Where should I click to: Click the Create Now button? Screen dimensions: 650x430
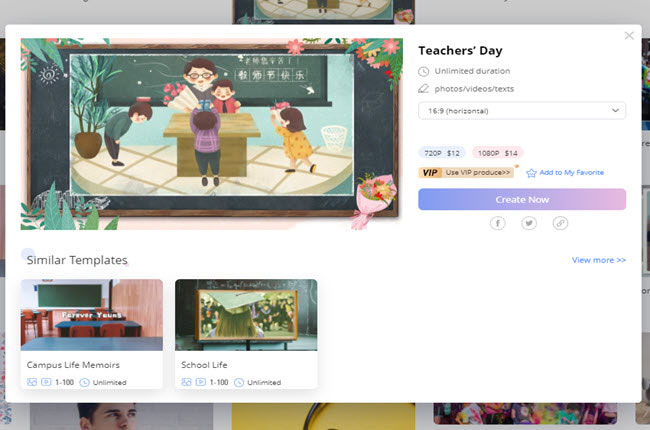pos(522,199)
